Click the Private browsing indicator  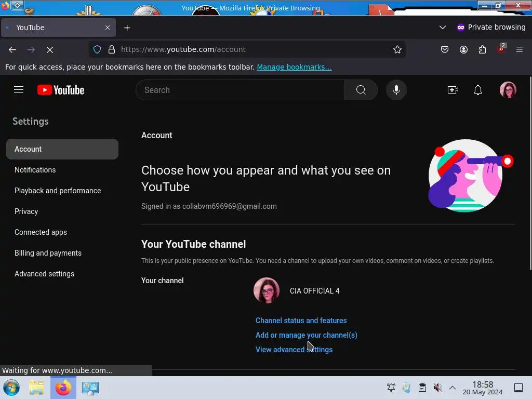pos(491,27)
